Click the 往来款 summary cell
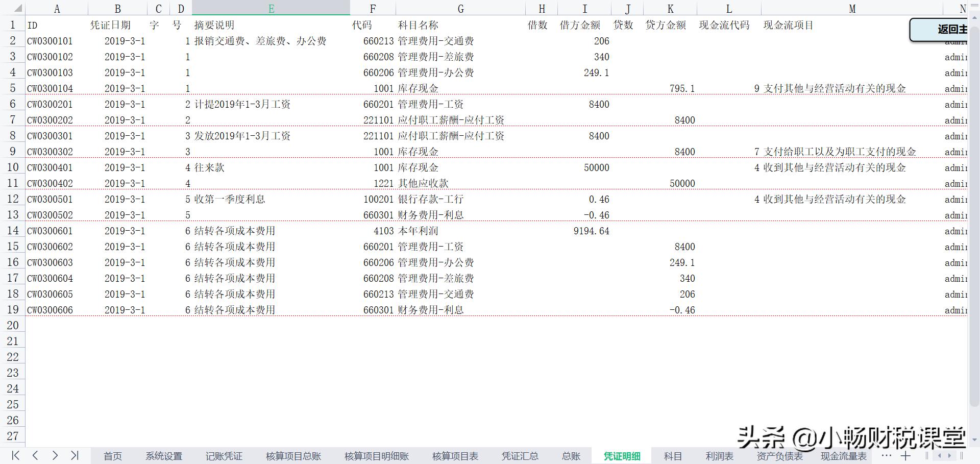 tap(271, 167)
